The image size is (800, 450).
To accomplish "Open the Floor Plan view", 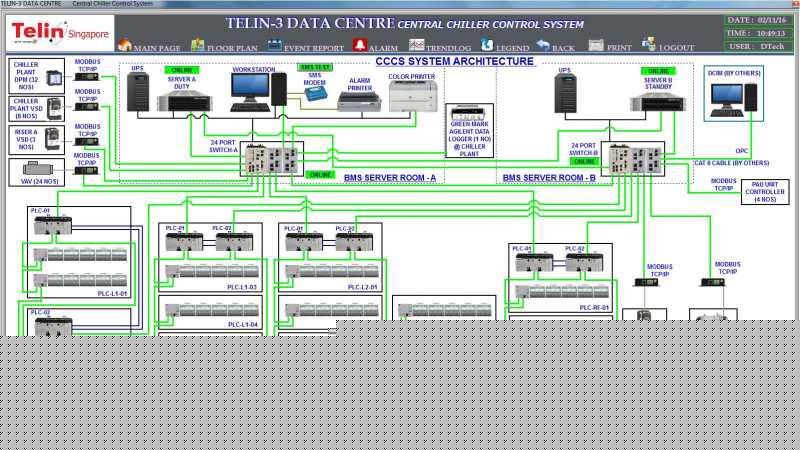I will (197, 45).
